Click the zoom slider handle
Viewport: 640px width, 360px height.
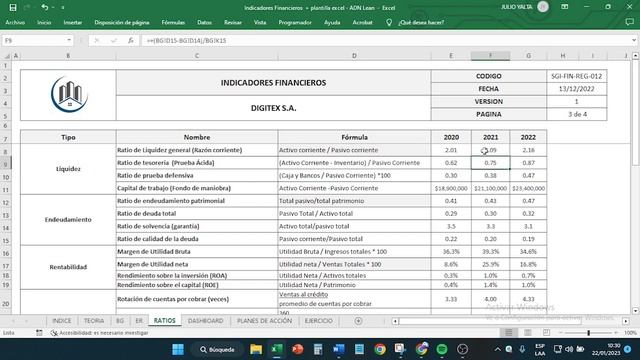pyautogui.click(x=588, y=333)
